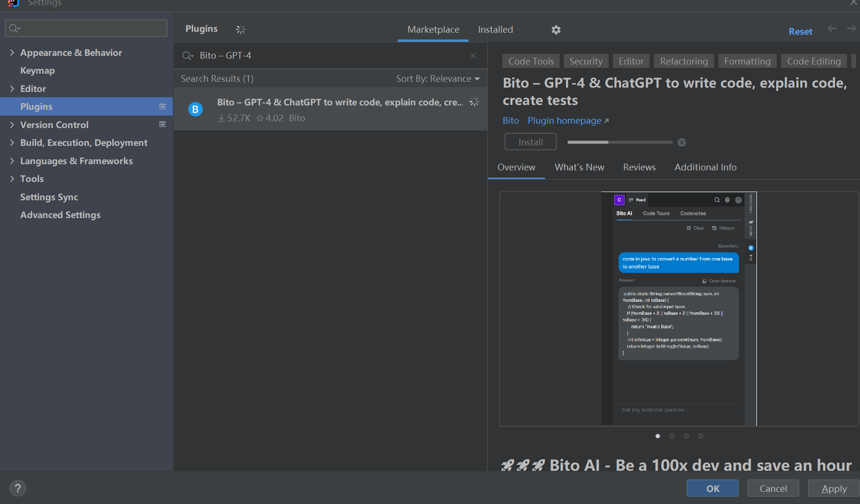
Task: Cancel the plugin installation progress
Action: click(682, 142)
